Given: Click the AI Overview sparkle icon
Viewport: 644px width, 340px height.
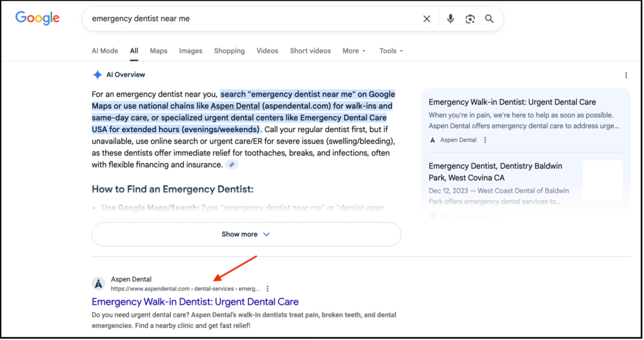Looking at the screenshot, I should [x=97, y=75].
